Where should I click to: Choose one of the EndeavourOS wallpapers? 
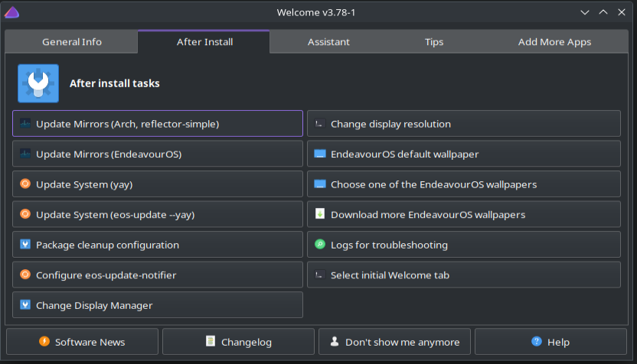pyautogui.click(x=464, y=184)
